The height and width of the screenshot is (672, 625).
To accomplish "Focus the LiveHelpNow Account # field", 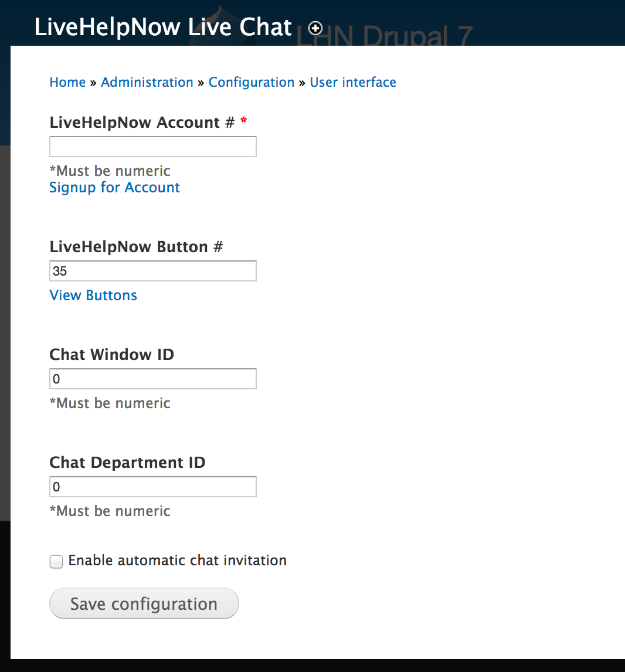I will (x=153, y=147).
